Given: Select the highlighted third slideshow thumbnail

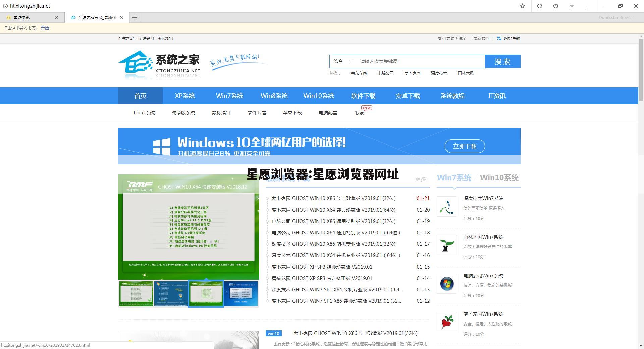Looking at the screenshot, I should (x=206, y=294).
